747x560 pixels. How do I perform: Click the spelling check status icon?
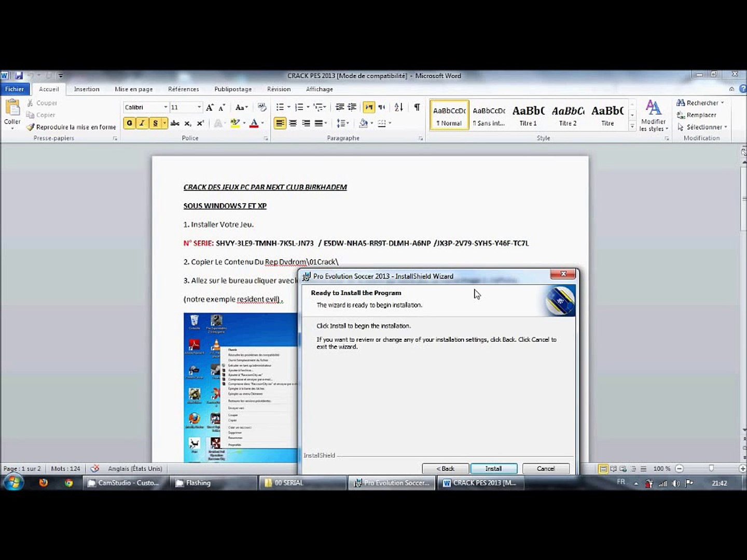(94, 469)
